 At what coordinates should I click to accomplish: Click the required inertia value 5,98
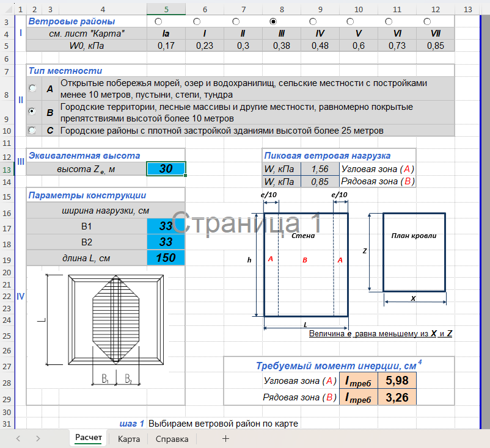pos(397,381)
